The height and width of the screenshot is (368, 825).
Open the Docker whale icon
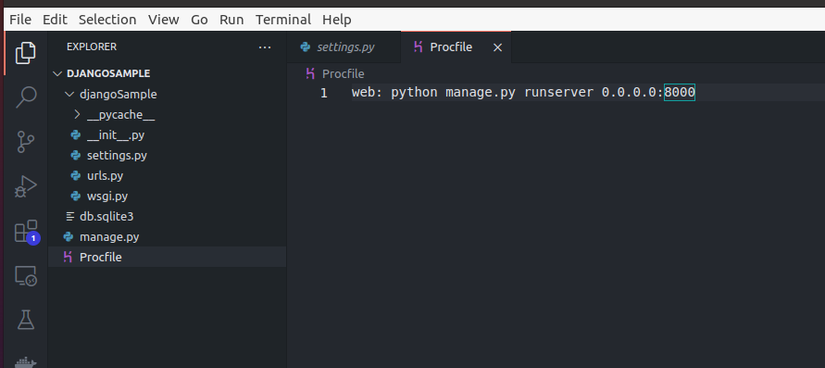click(25, 362)
